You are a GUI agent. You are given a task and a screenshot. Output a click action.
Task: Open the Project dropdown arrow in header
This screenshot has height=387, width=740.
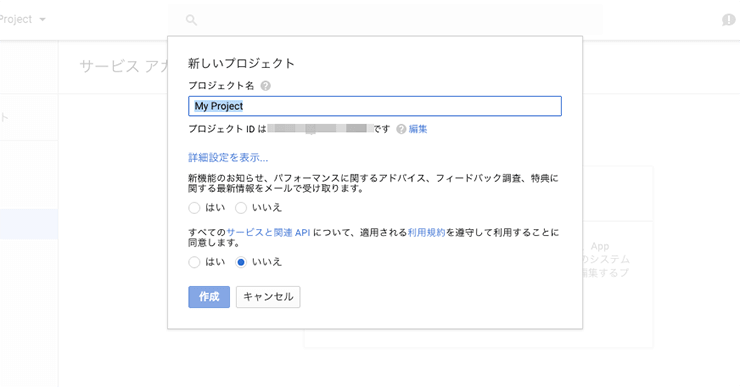coord(42,20)
